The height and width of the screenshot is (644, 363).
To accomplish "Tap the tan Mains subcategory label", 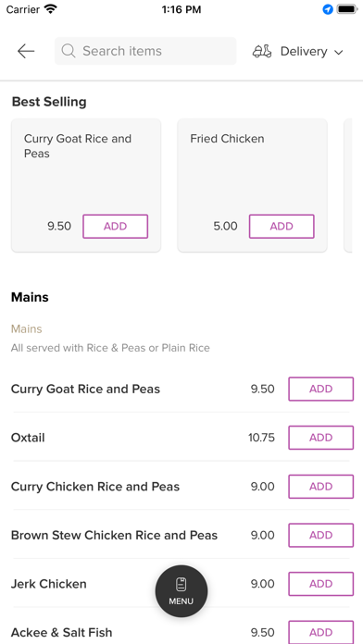I will (x=26, y=329).
